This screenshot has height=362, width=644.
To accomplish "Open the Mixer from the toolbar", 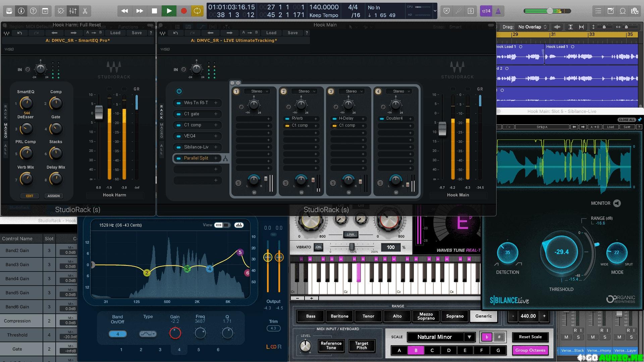I will pos(73,11).
